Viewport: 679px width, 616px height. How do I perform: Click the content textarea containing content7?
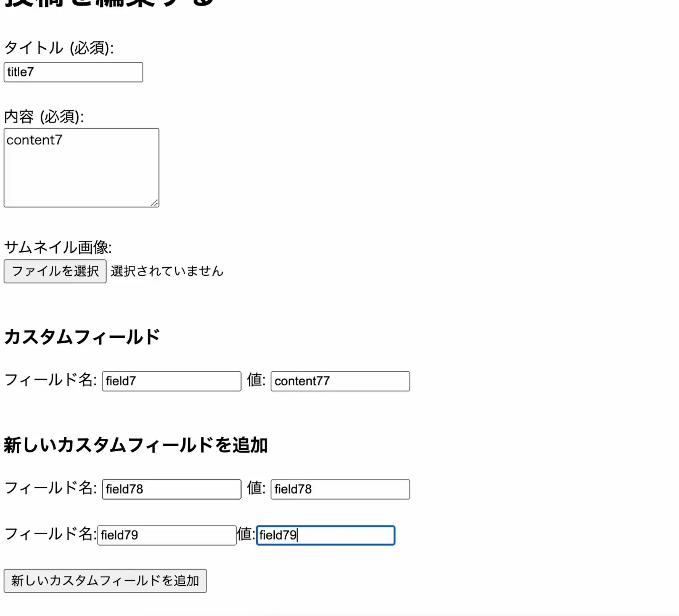81,168
